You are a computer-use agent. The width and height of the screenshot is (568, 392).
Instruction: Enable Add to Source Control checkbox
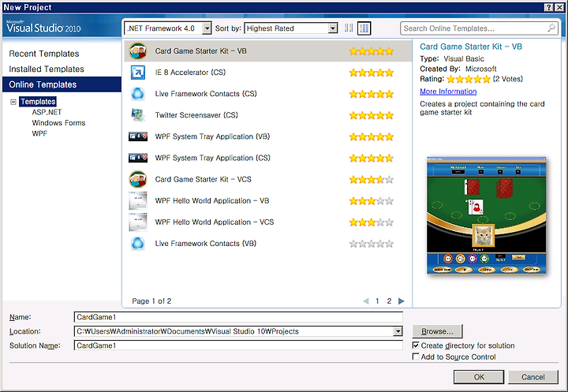pyautogui.click(x=416, y=357)
